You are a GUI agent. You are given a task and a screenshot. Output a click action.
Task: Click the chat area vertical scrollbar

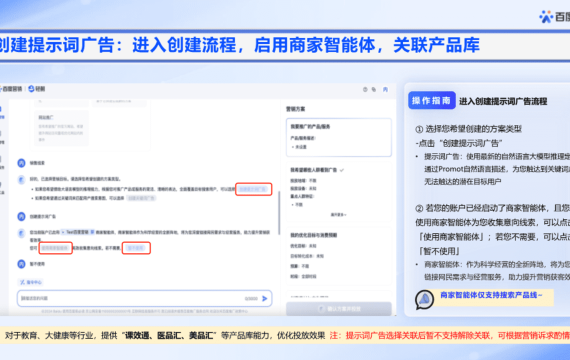click(279, 213)
